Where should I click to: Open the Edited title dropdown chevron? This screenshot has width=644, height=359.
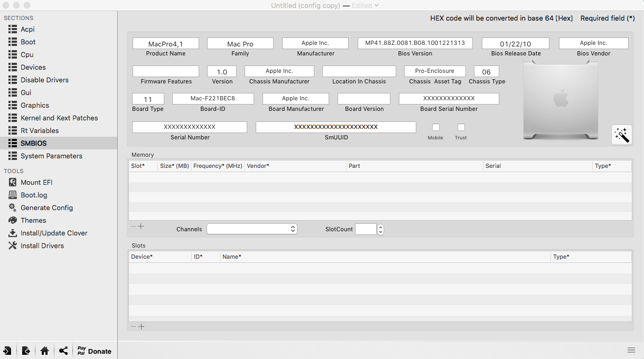[377, 5]
